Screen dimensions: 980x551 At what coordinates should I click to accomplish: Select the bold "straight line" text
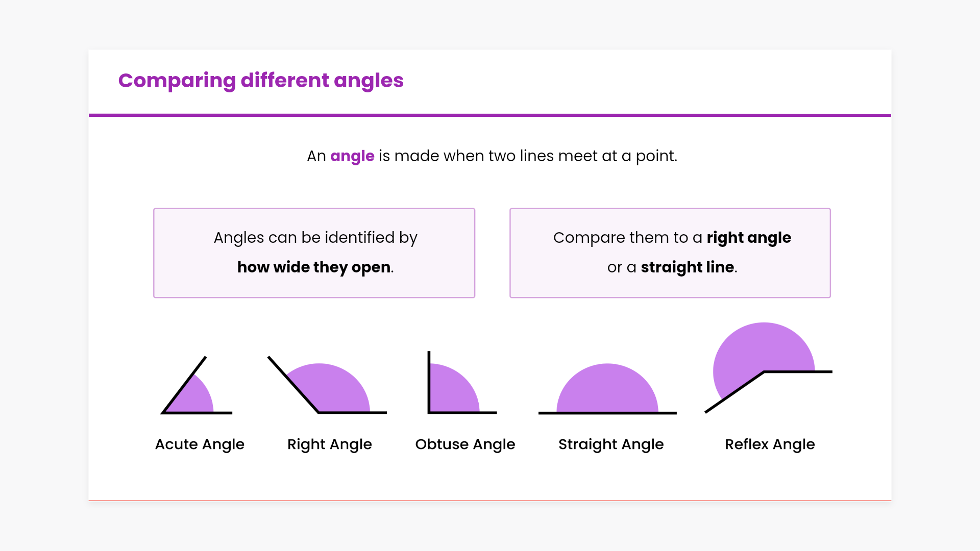click(688, 267)
